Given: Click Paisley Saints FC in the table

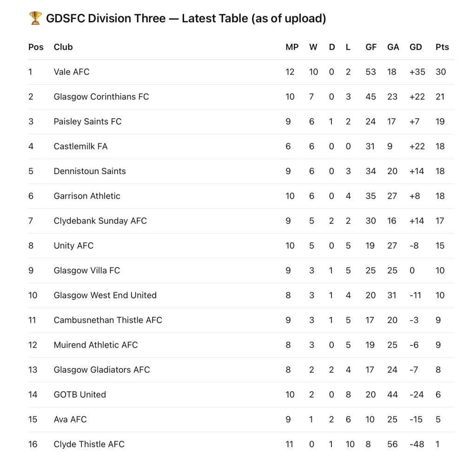Looking at the screenshot, I should [x=87, y=121].
